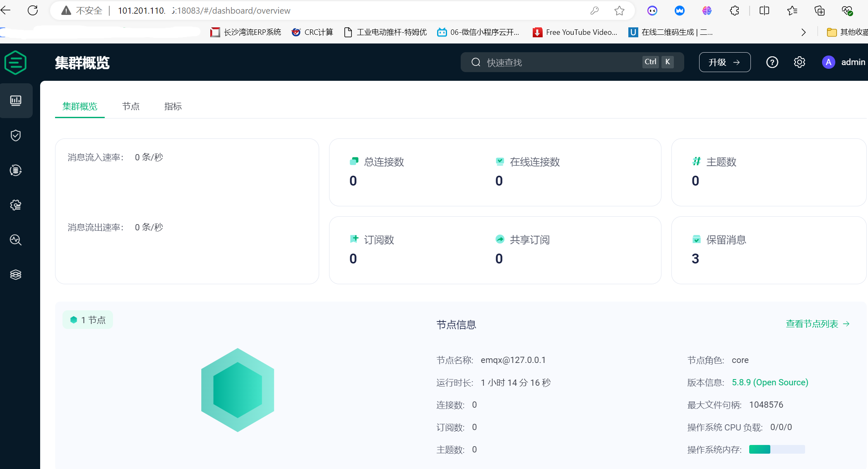Click the EMQX logo icon

tap(16, 63)
